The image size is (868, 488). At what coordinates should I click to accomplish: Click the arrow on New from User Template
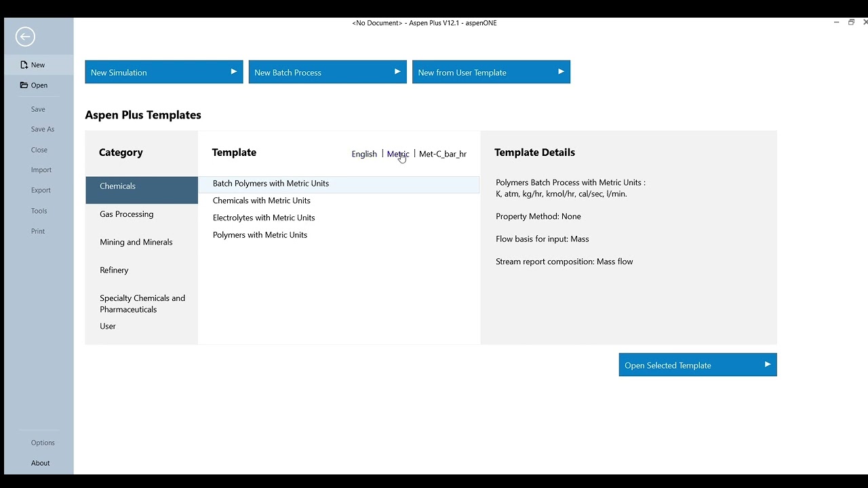(x=561, y=72)
